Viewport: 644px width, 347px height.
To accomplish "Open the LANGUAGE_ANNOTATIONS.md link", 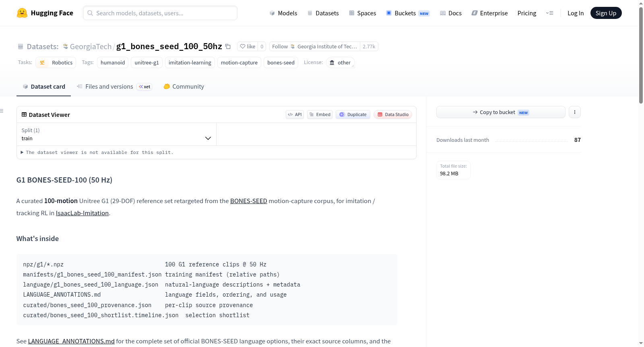I will pos(71,341).
